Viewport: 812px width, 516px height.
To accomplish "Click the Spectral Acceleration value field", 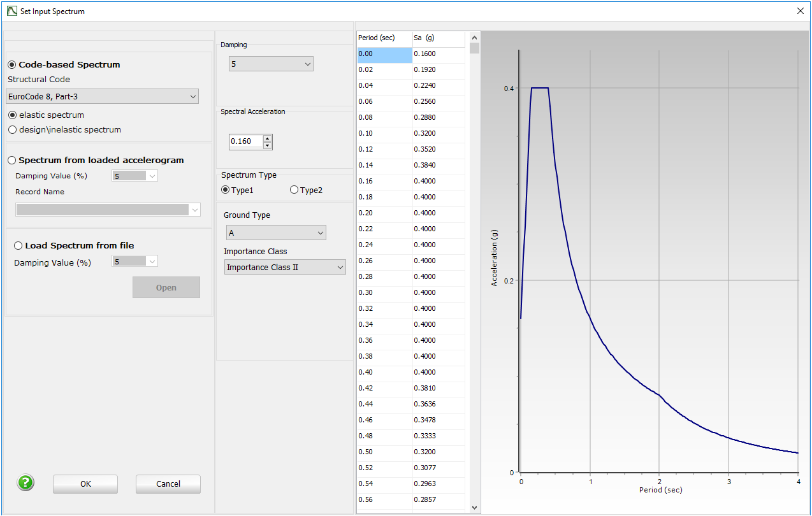I will tap(246, 141).
